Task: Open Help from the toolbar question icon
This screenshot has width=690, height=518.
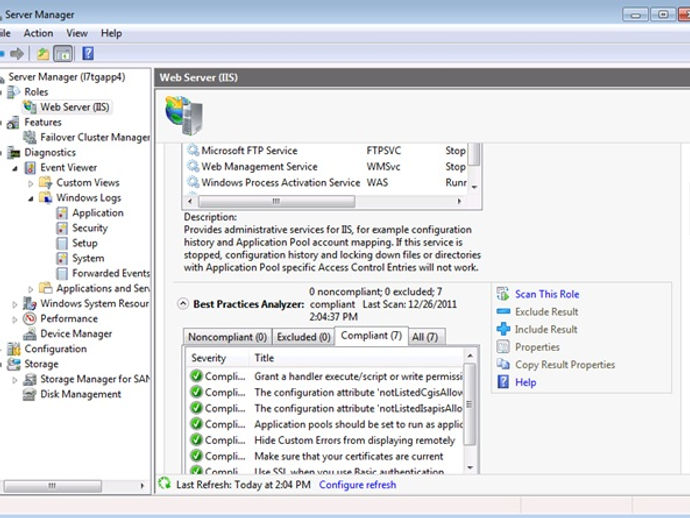Action: click(88, 53)
